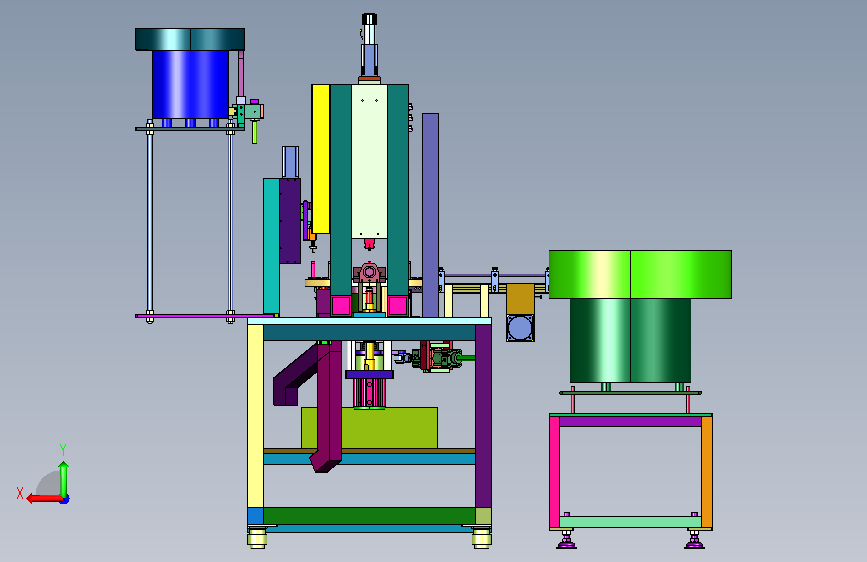
Task: Select the dark green lower crossbar of main frame
Action: click(369, 516)
